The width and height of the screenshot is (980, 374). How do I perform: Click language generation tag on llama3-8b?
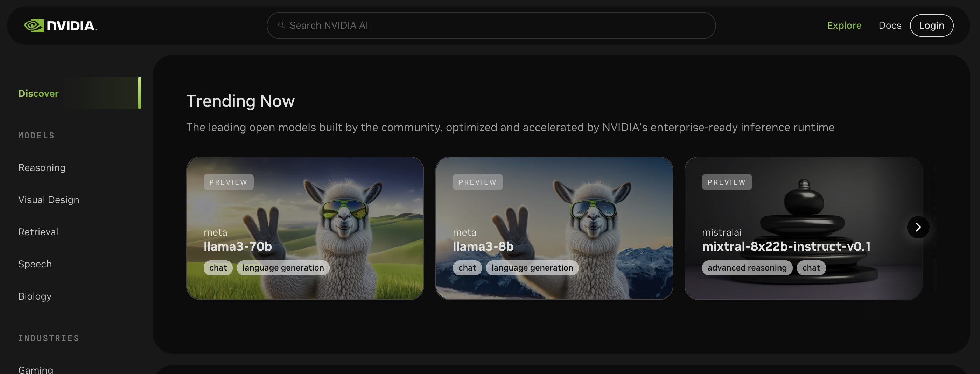click(x=532, y=268)
